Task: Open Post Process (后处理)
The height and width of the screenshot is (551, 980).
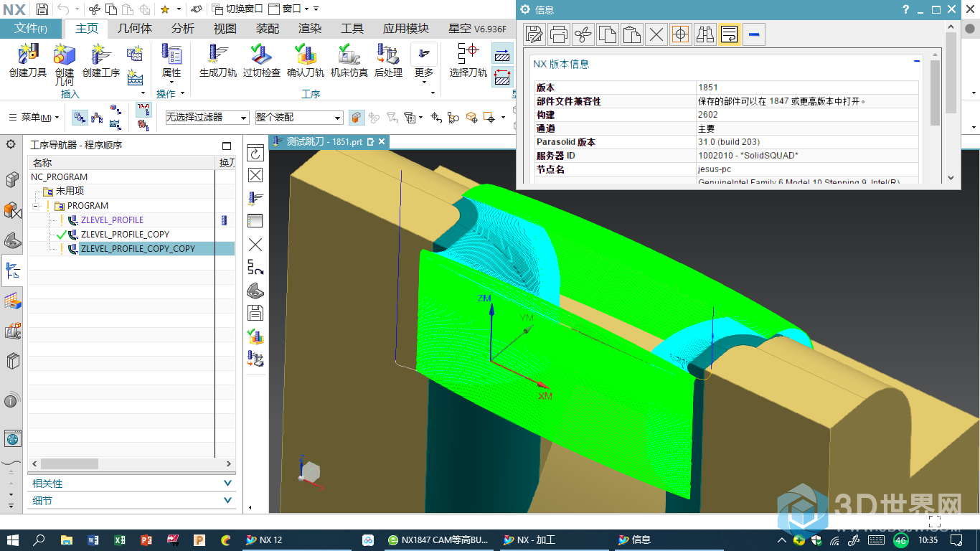Action: click(x=388, y=60)
